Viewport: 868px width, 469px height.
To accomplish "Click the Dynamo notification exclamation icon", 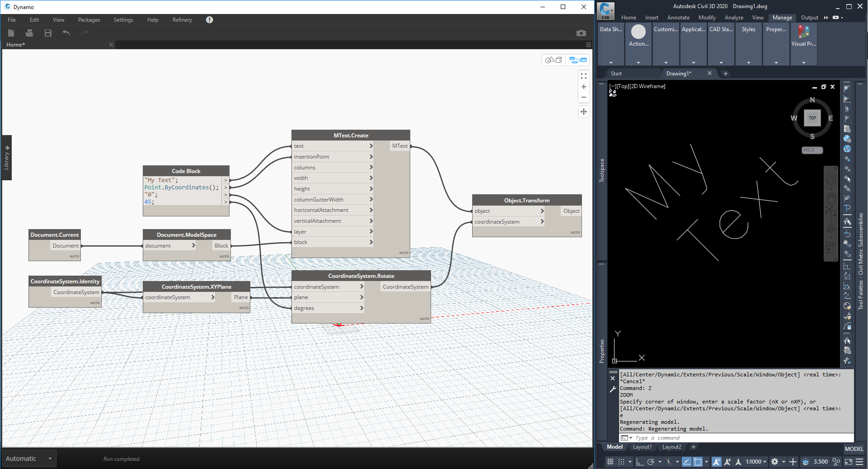I will pos(209,20).
